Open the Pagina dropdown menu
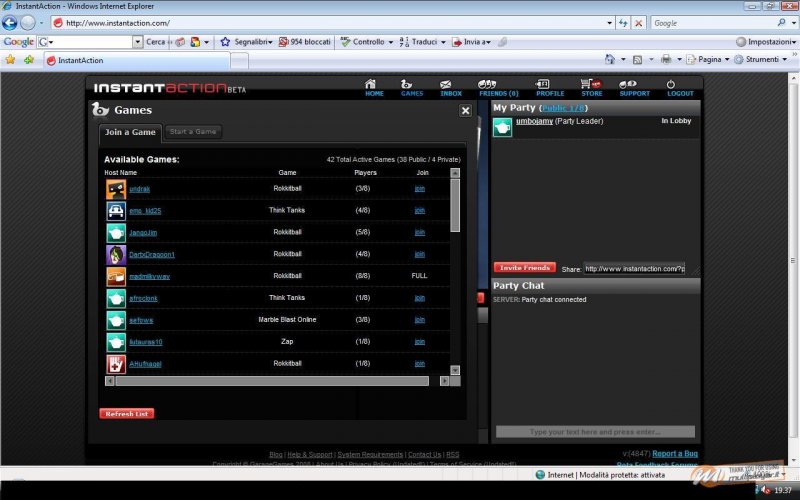The height and width of the screenshot is (500, 800). click(712, 60)
